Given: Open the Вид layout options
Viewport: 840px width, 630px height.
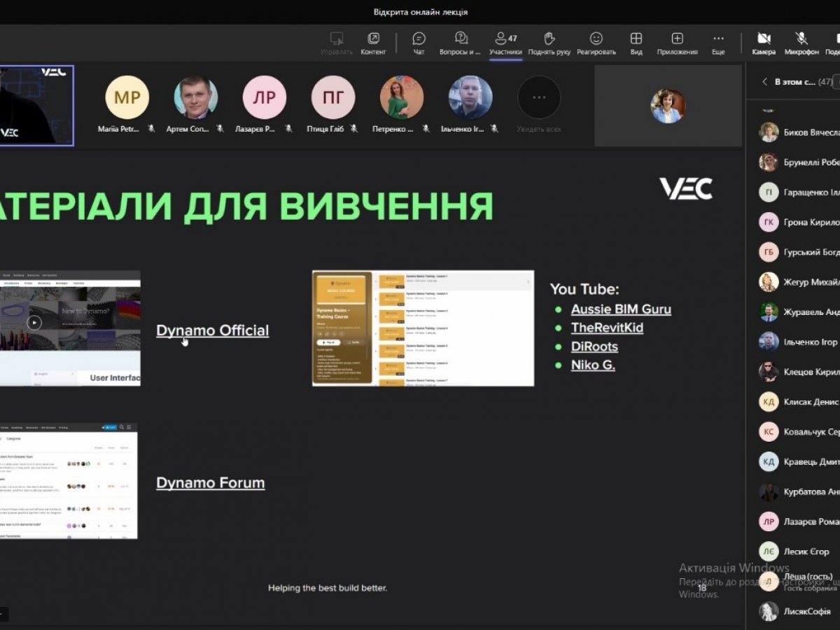Looking at the screenshot, I should 636,43.
